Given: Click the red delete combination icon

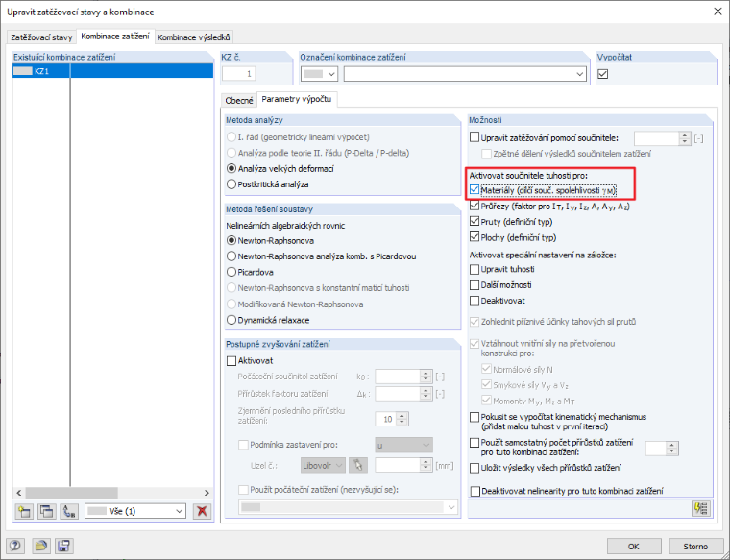Looking at the screenshot, I should [202, 511].
